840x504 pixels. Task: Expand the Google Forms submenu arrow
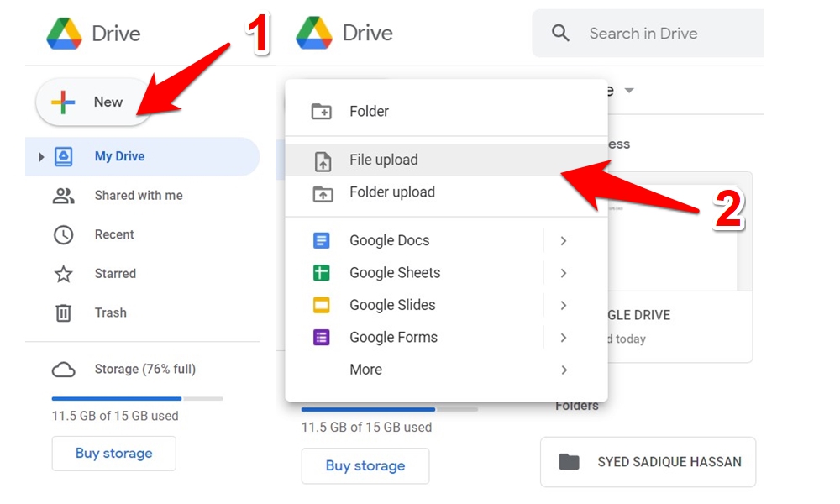[x=564, y=338]
